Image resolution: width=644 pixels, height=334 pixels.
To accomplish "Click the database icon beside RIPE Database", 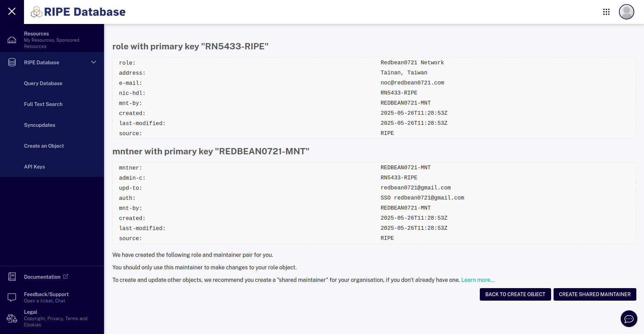I will click(x=12, y=62).
